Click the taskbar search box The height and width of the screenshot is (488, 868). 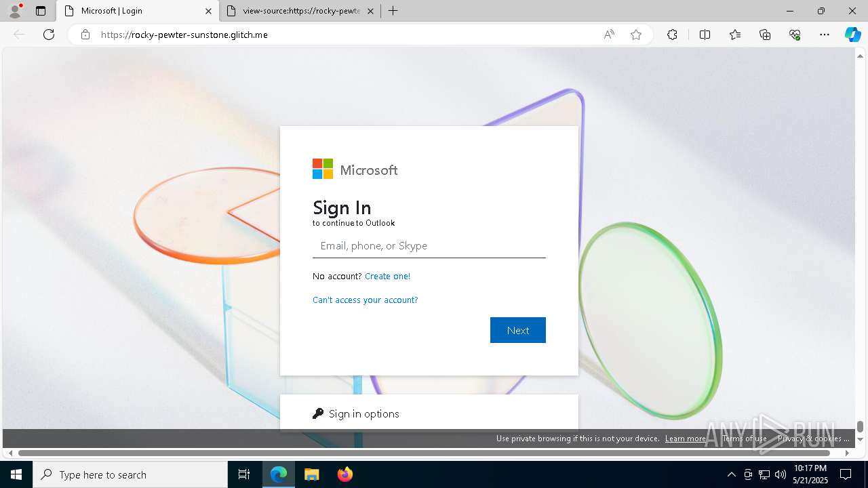coord(130,474)
